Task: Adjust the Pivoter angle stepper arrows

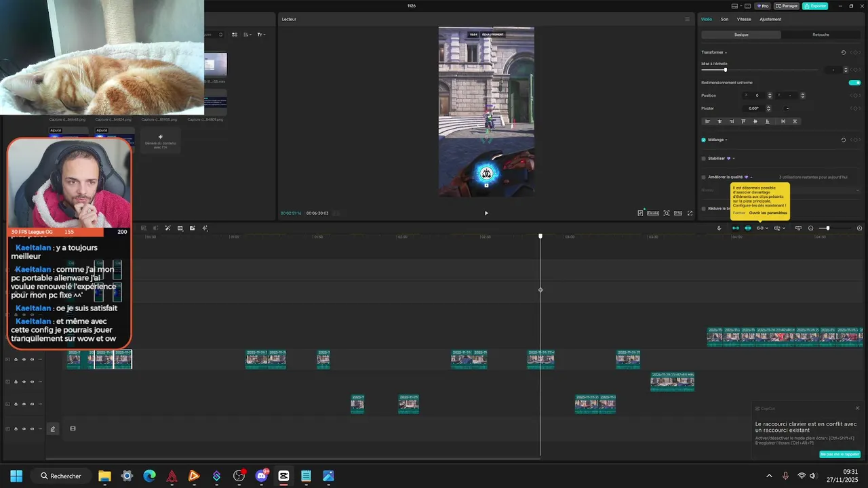Action: click(x=768, y=108)
